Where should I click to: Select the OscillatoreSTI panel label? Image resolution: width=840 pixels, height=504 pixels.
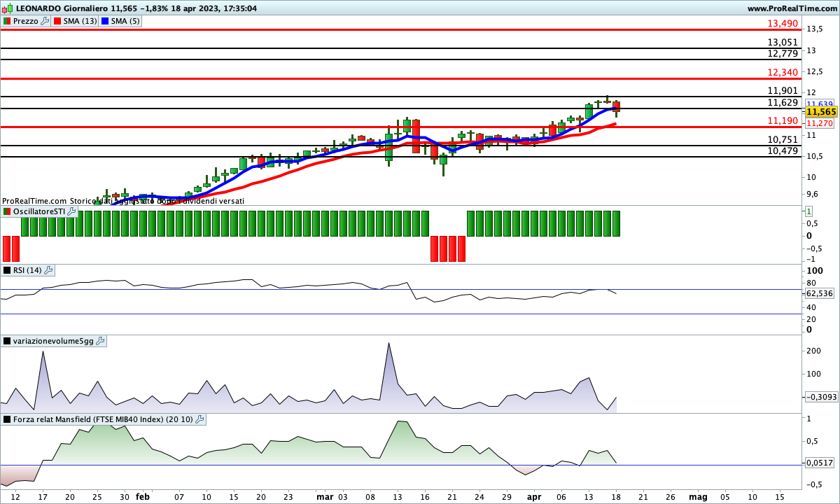pos(39,211)
